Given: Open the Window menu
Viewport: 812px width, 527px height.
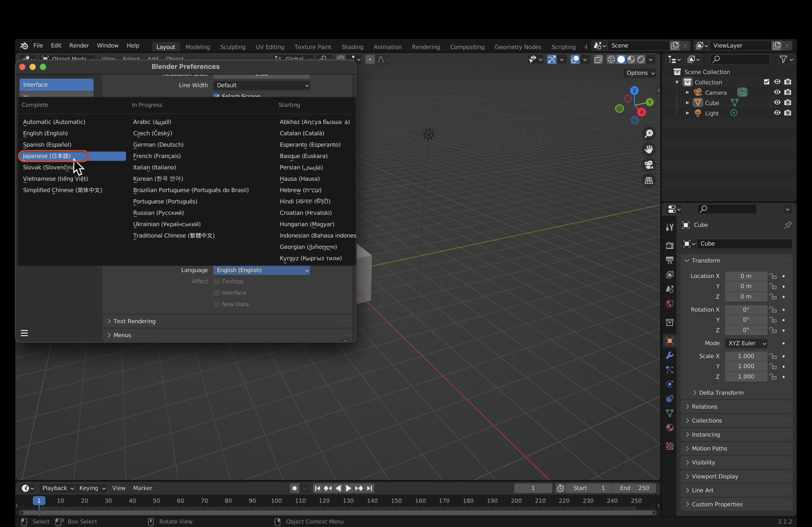Looking at the screenshot, I should click(107, 46).
